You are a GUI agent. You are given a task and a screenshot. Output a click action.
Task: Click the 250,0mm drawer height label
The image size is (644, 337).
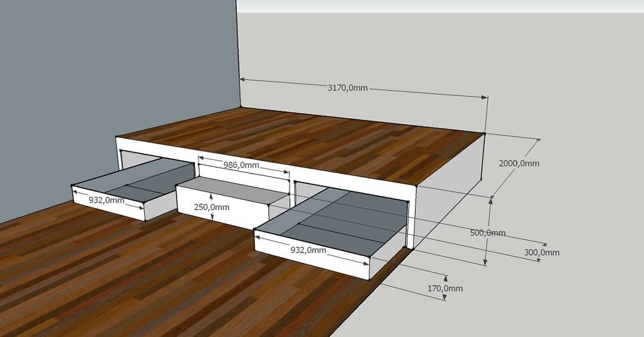(212, 207)
